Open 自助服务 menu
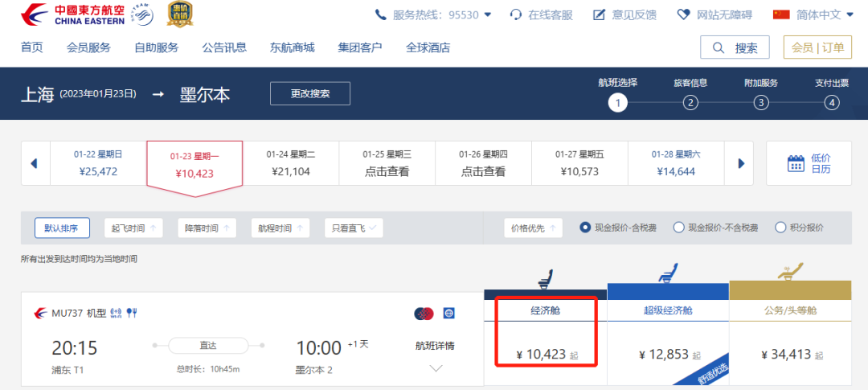The height and width of the screenshot is (390, 868). [157, 47]
